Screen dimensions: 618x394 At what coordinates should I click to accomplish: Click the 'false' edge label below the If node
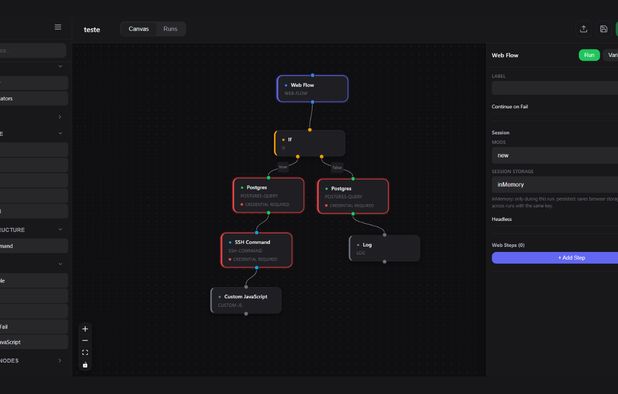[337, 167]
